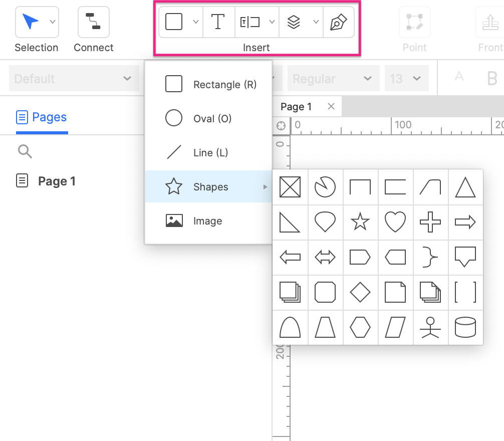Image resolution: width=504 pixels, height=441 pixels.
Task: Insert the cylinder shape
Action: click(x=465, y=327)
